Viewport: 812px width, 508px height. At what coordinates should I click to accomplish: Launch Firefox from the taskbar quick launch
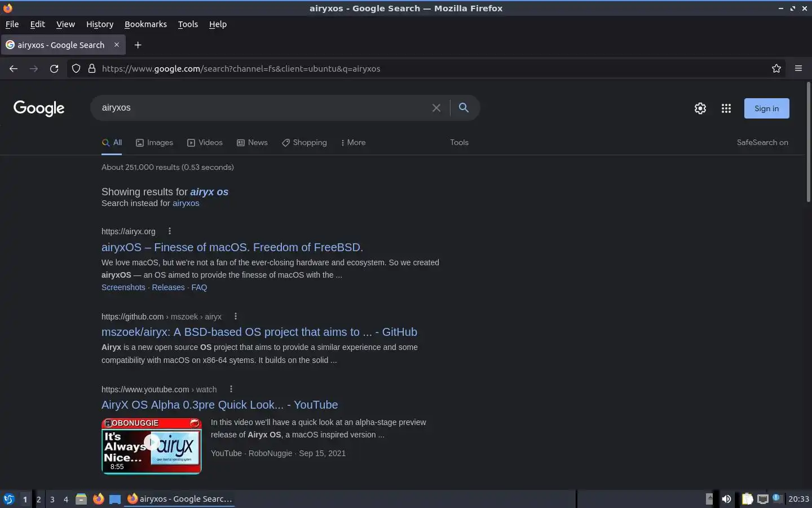[98, 499]
